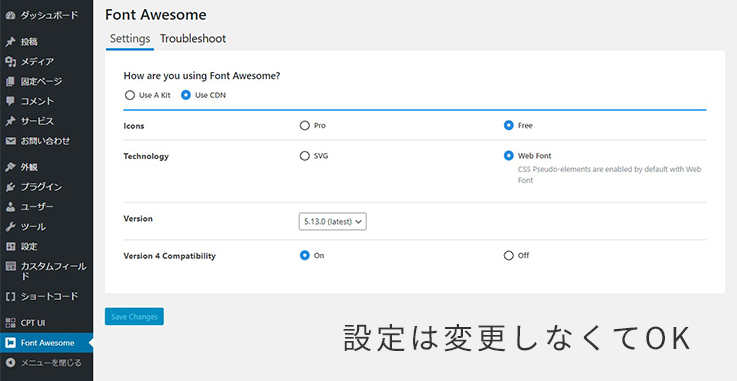Open ユーザー sidebar link
The height and width of the screenshot is (381, 737).
(37, 207)
